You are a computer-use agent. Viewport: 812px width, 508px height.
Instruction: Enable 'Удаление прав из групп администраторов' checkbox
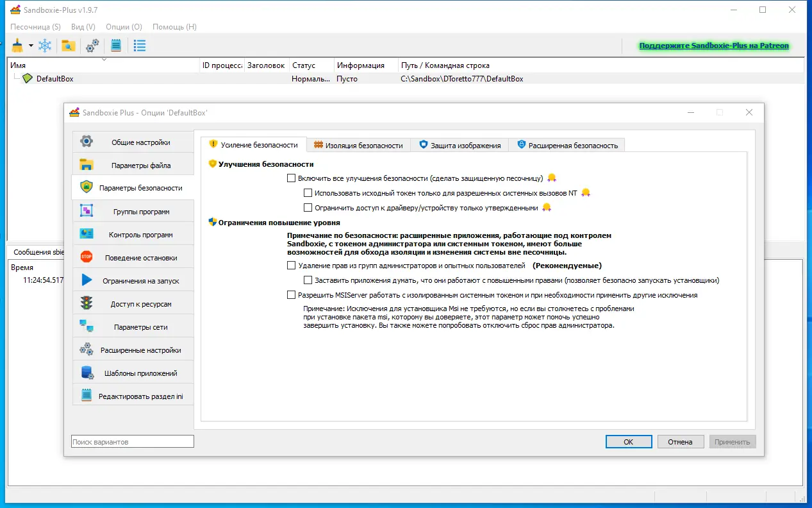(292, 266)
